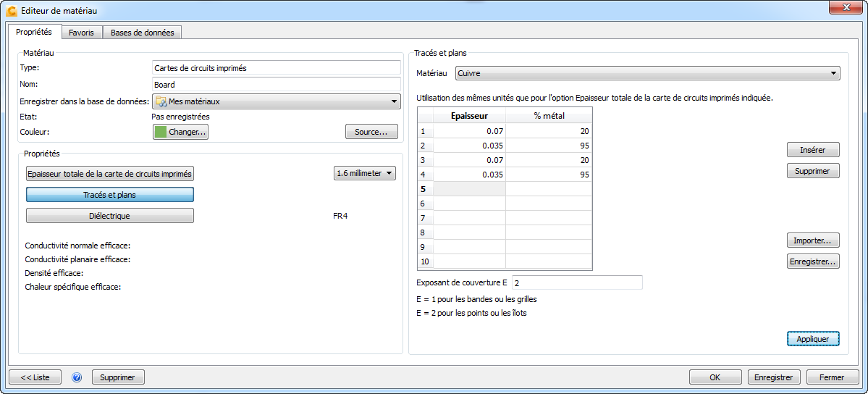Click the % métal column header
868x394 pixels.
(x=549, y=116)
